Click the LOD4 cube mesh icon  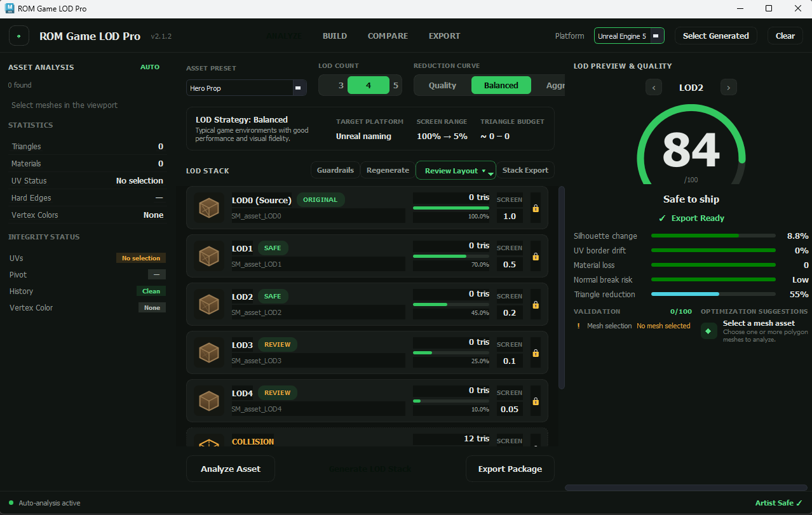point(209,401)
